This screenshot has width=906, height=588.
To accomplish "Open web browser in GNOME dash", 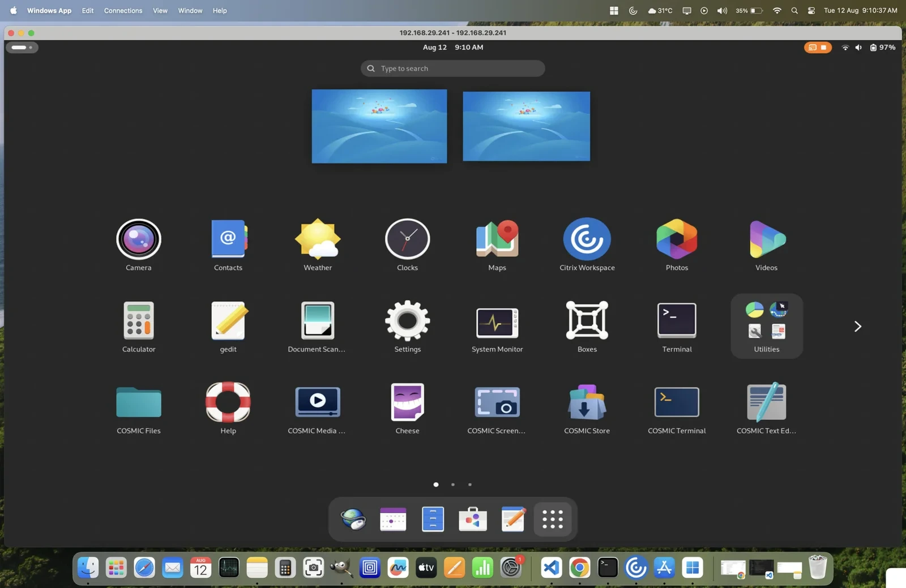I will [x=353, y=519].
